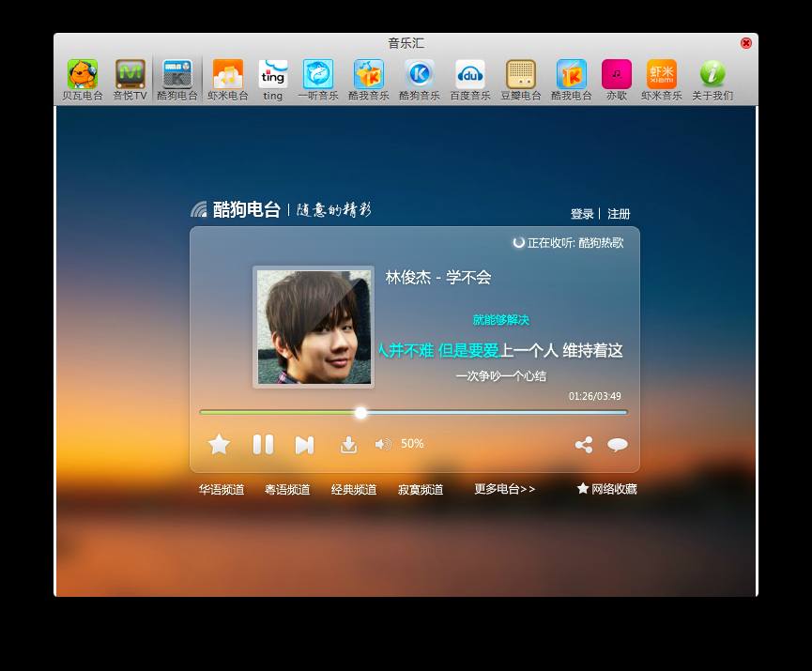Open 音悦TV in the toolbar
The width and height of the screenshot is (812, 671).
click(x=130, y=81)
